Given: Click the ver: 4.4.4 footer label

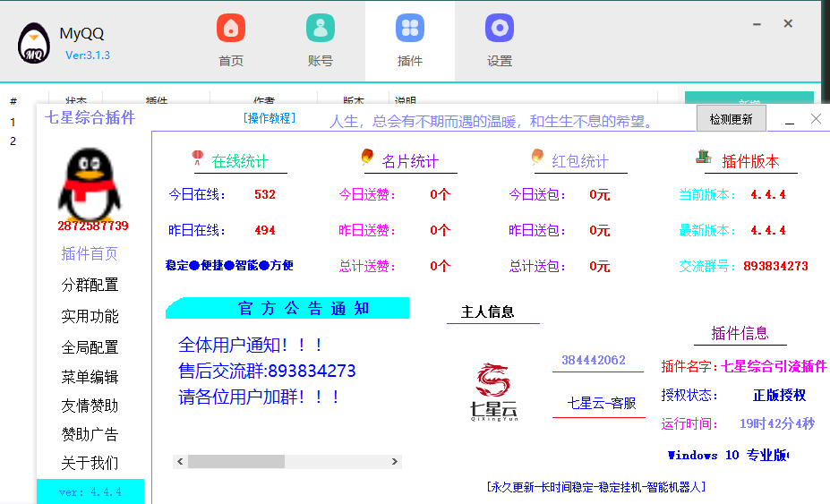Looking at the screenshot, I should pos(90,491).
